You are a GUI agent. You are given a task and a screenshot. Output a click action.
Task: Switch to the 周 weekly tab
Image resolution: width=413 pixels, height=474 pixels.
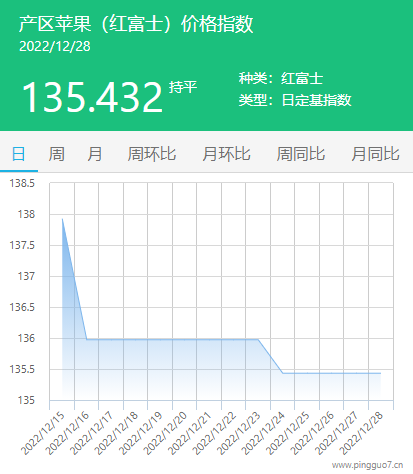[57, 154]
